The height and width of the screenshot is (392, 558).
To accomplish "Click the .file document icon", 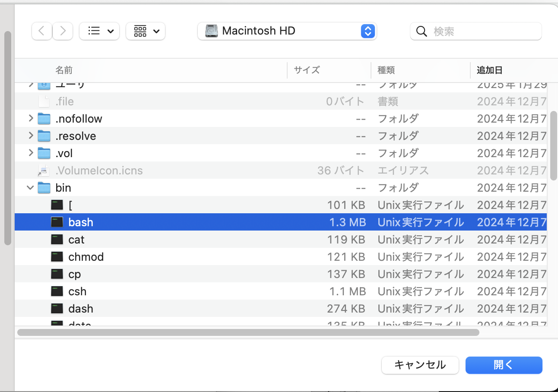I will pos(44,101).
